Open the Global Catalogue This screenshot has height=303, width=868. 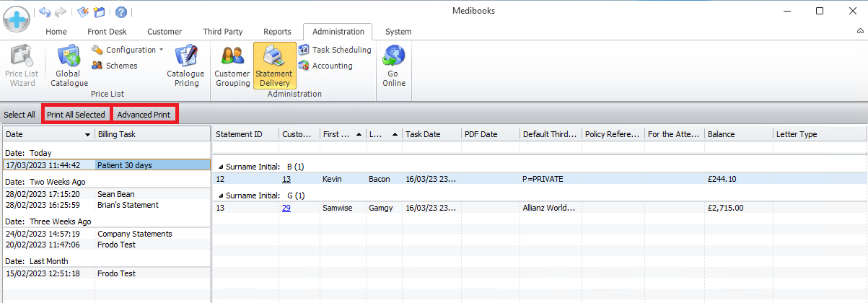click(69, 66)
